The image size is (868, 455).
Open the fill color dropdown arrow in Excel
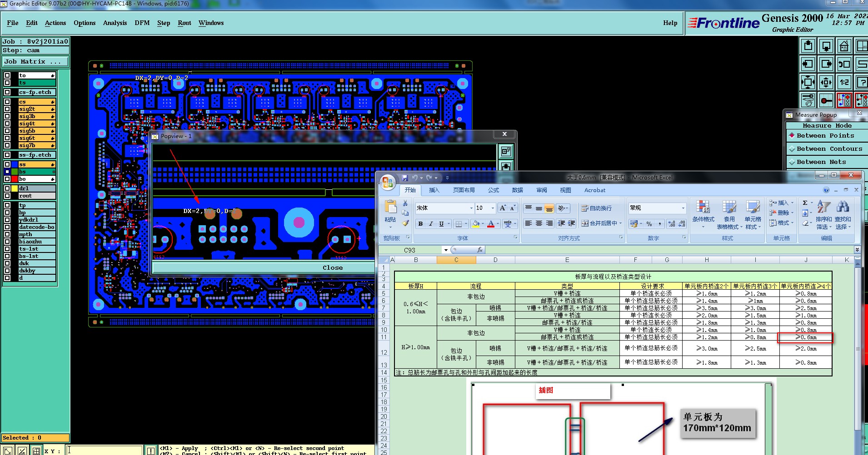click(483, 223)
